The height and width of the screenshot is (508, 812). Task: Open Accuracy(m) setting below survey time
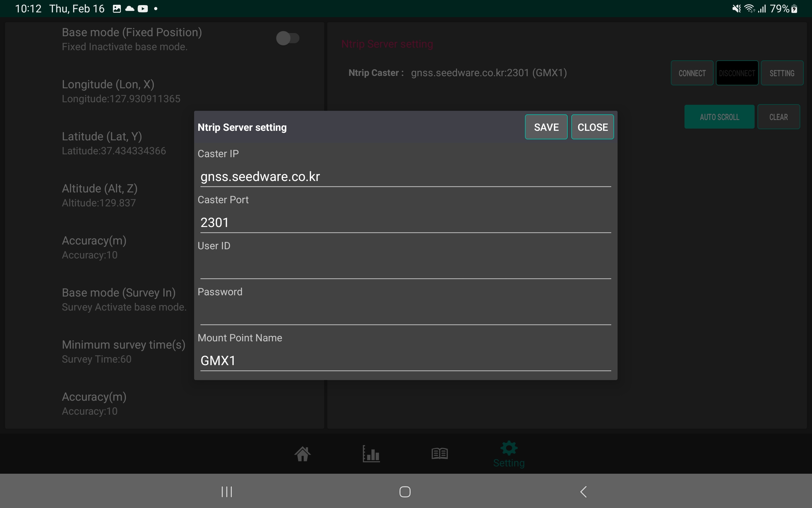click(94, 404)
